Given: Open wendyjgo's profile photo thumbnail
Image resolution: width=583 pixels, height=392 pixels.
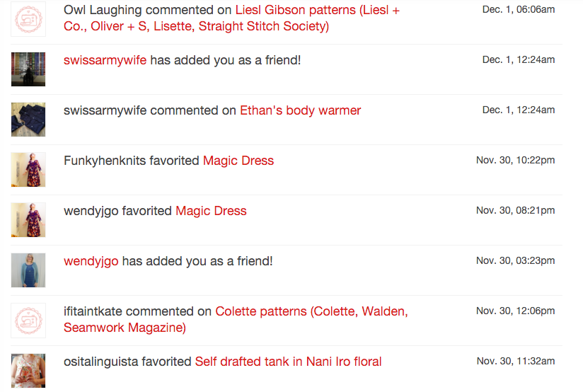Looking at the screenshot, I should pyautogui.click(x=28, y=270).
